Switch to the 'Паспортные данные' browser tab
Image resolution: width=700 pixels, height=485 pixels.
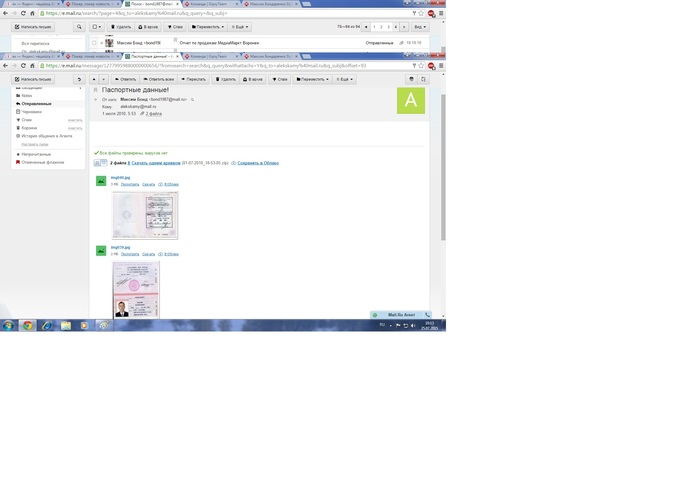point(150,56)
